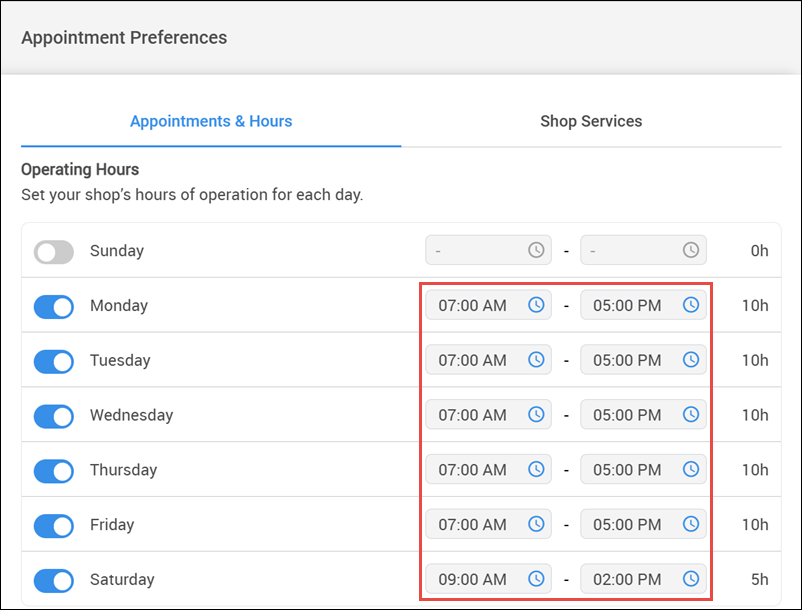Viewport: 802px width, 610px height.
Task: Click the clock icon in Sunday's second empty field
Action: [x=690, y=250]
